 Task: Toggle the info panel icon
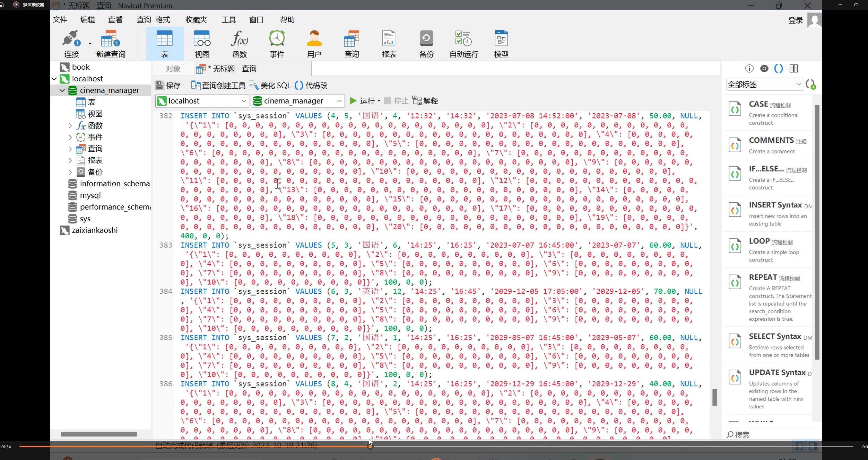749,69
